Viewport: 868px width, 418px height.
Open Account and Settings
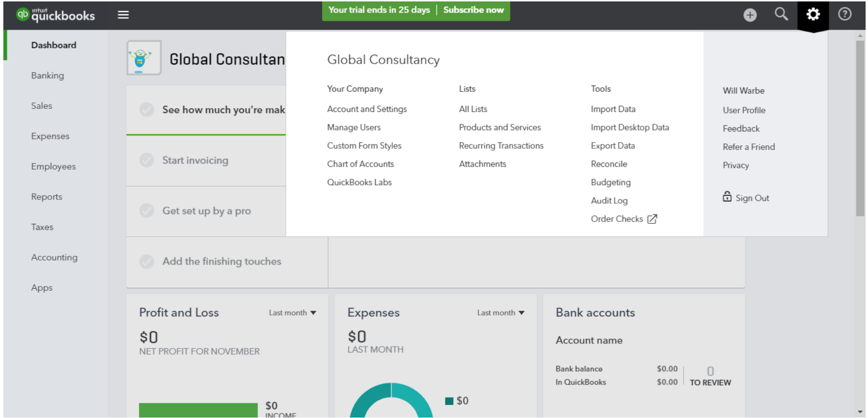pos(367,109)
